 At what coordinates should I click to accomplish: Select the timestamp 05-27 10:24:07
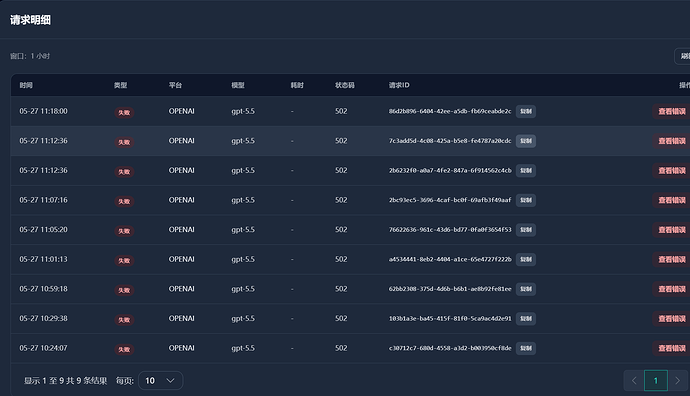44,348
